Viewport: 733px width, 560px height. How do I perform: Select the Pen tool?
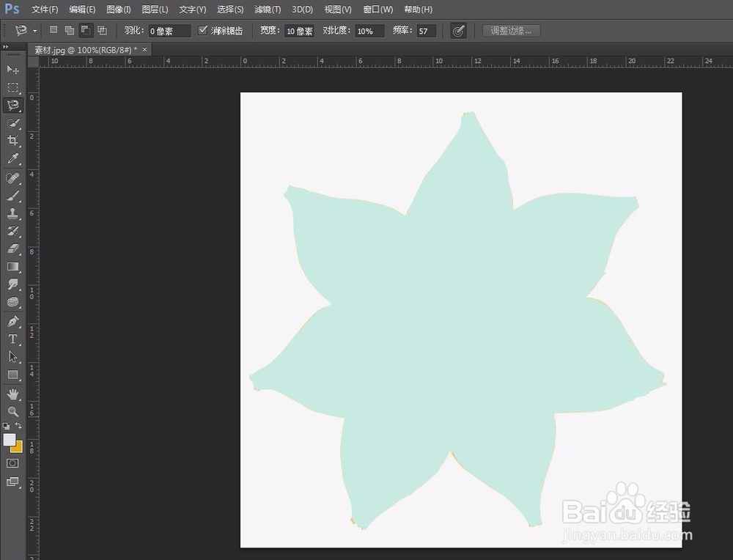(x=12, y=321)
